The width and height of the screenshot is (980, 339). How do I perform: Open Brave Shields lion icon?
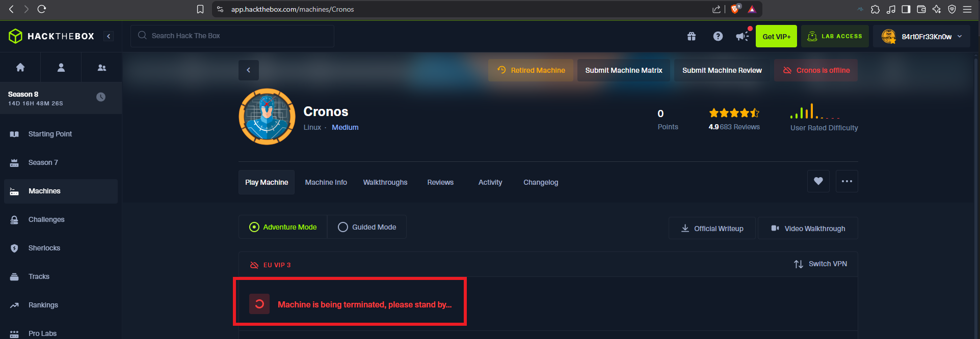coord(735,9)
